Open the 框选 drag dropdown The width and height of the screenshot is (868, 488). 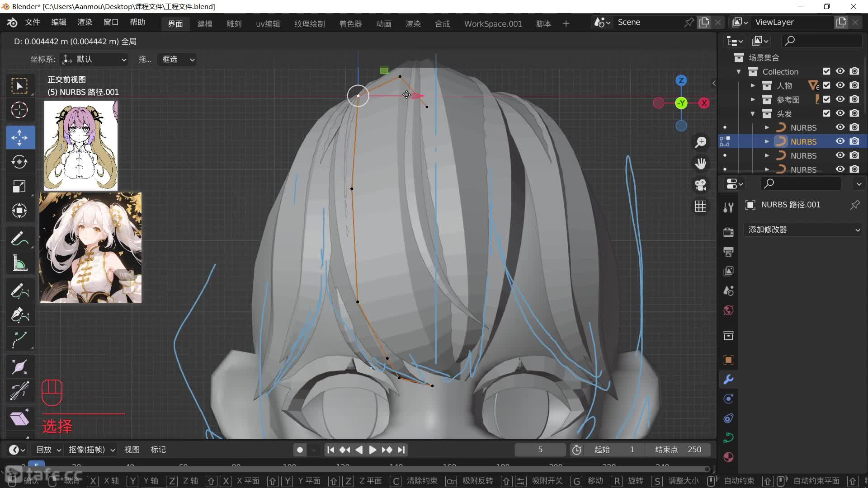point(178,59)
